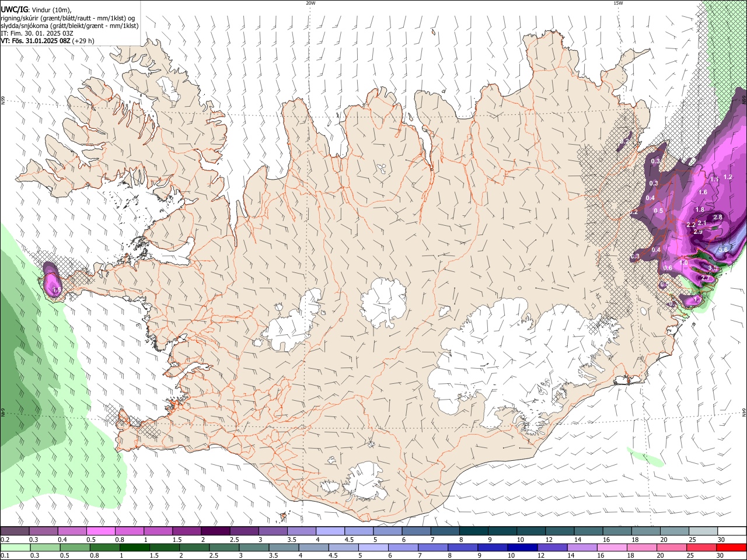Click the 15W longitude label
This screenshot has width=747, height=560.
point(618,3)
